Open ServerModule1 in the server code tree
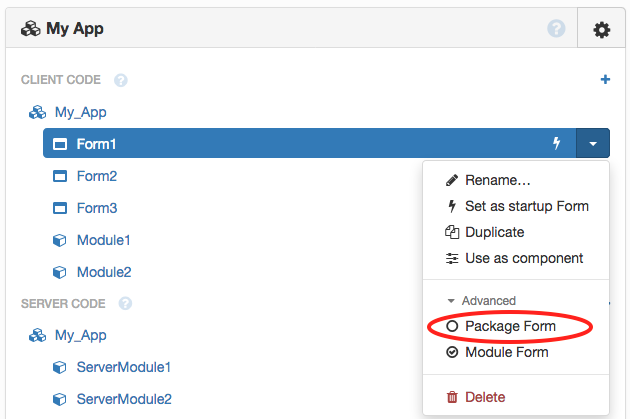This screenshot has height=419, width=630. [x=124, y=367]
